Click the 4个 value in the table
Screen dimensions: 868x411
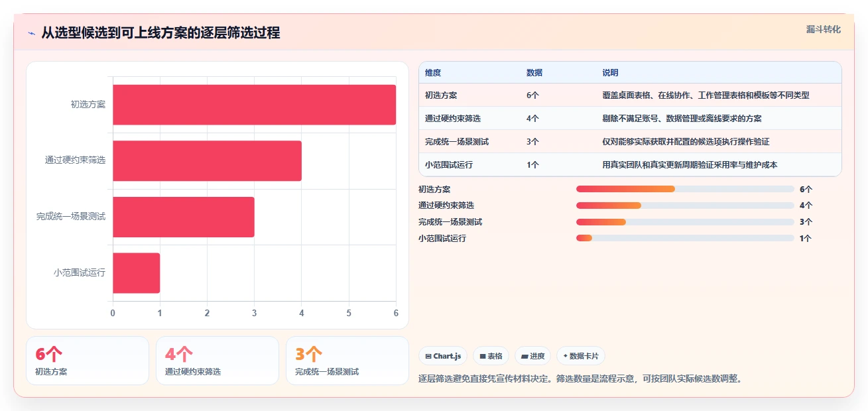pos(532,119)
